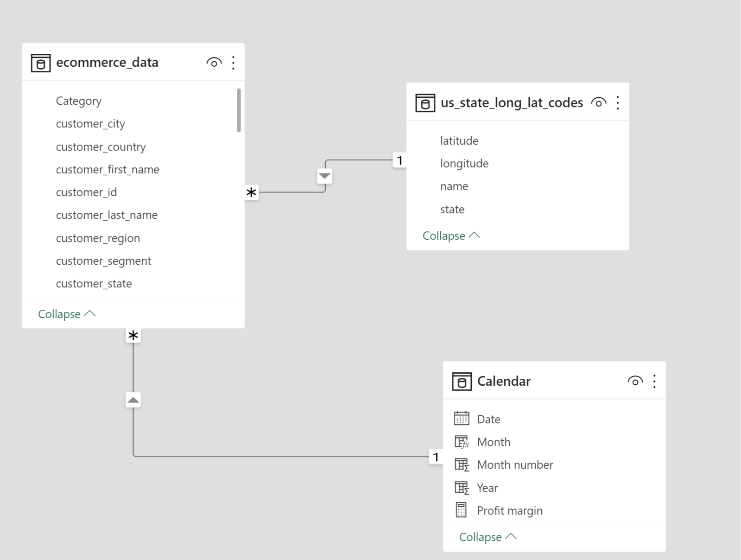Screen dimensions: 741x560
Task: Select the filter direction arrow to us_state_long_lat_codes
Action: pos(324,176)
